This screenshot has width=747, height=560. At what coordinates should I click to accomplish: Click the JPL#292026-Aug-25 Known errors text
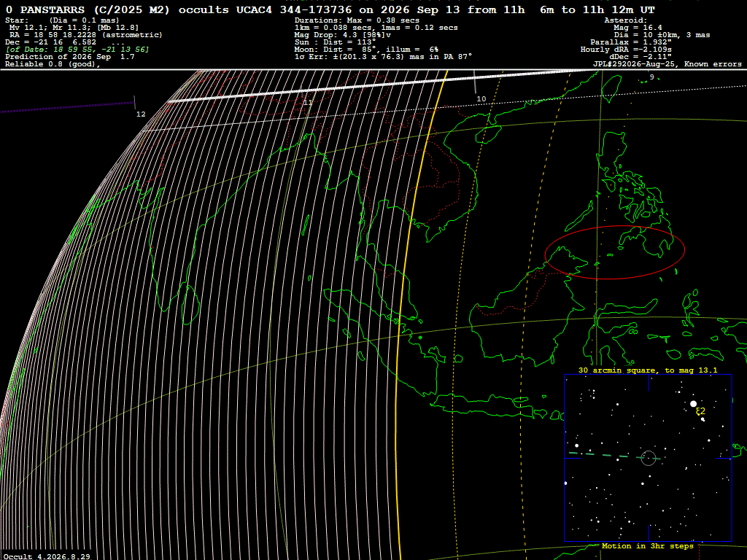[667, 64]
